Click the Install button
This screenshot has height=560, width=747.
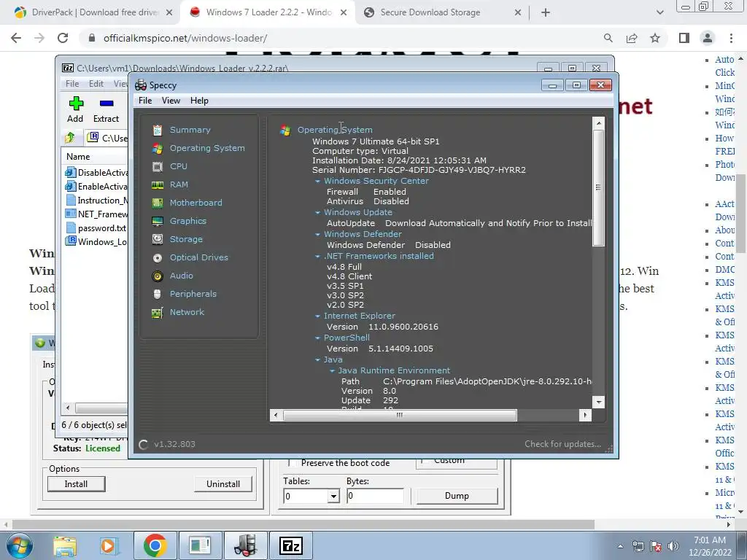(76, 484)
